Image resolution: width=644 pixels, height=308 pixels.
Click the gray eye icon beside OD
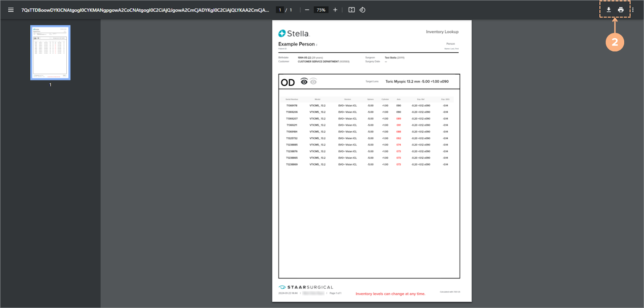(314, 82)
